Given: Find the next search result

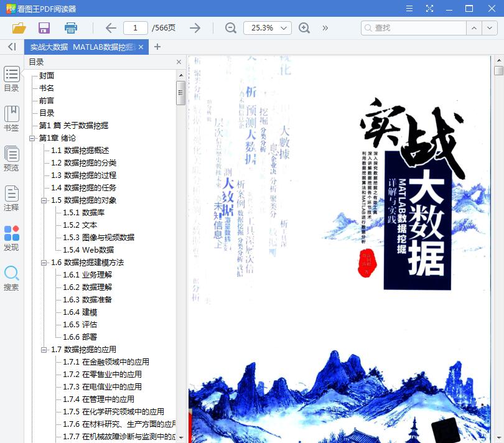Looking at the screenshot, I should (x=490, y=28).
